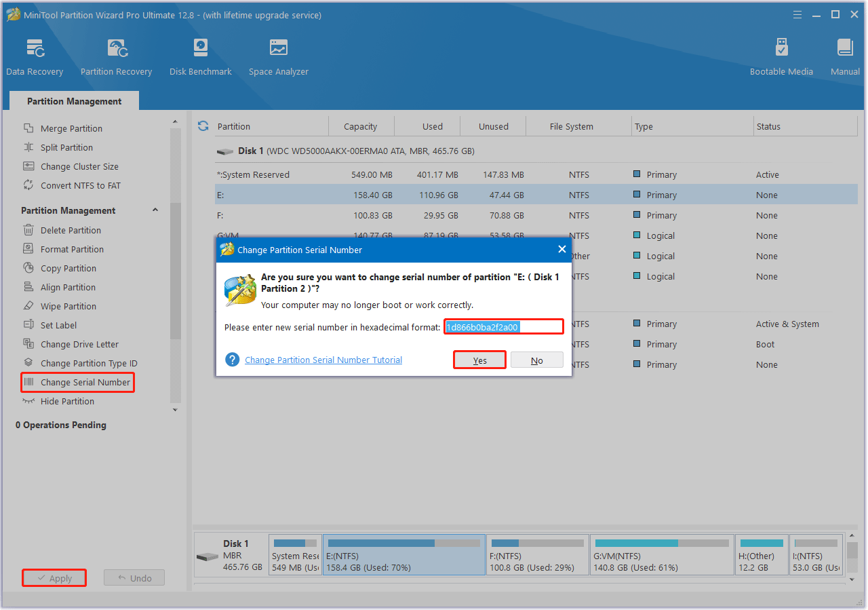Cancel with the No button
This screenshot has height=610, width=868.
(537, 360)
